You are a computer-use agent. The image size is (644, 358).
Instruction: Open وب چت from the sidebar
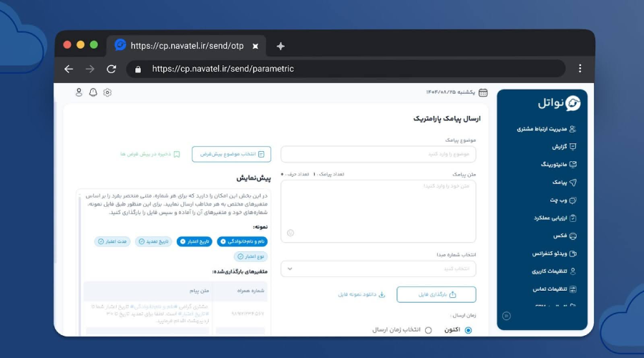563,200
